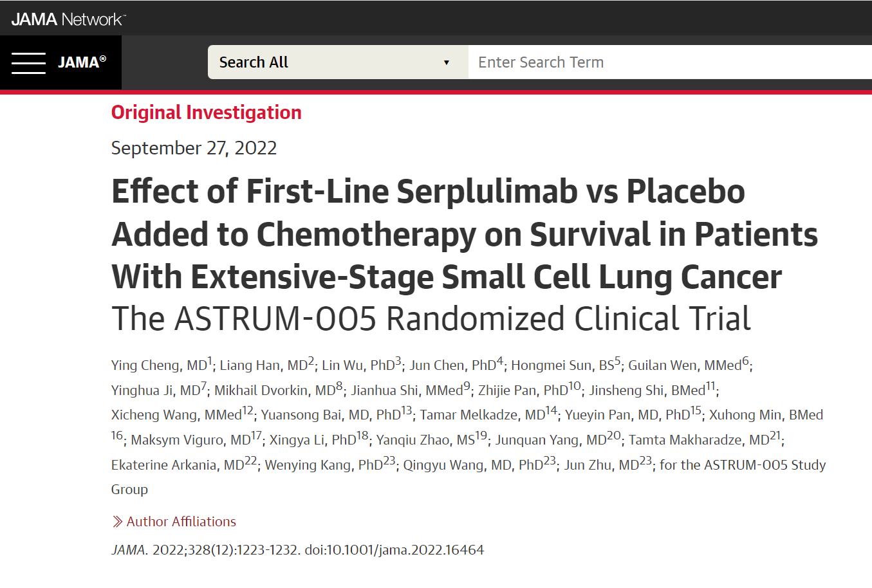Open the hamburger navigation menu
This screenshot has height=588, width=872.
(28, 63)
